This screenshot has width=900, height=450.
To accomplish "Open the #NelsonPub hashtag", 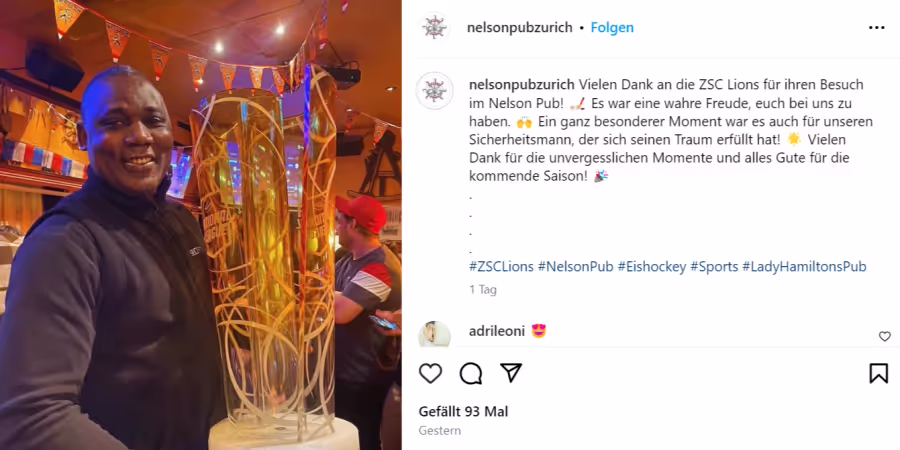I will point(576,266).
